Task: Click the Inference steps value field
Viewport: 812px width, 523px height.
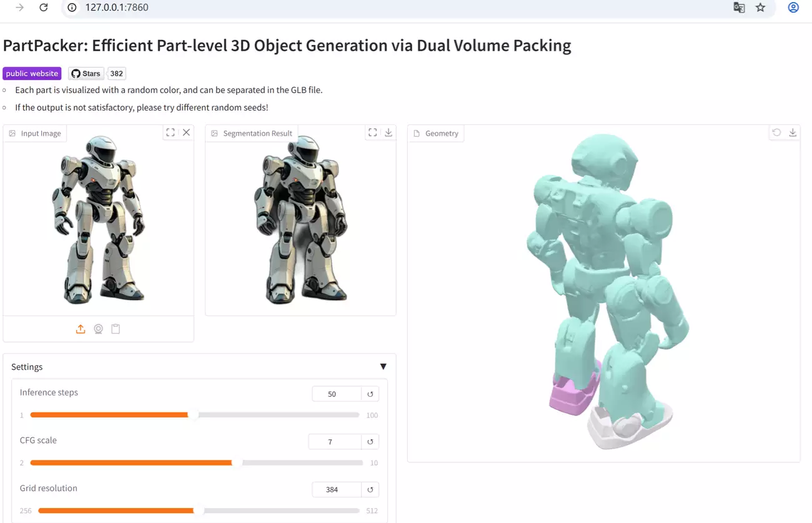Action: click(337, 394)
